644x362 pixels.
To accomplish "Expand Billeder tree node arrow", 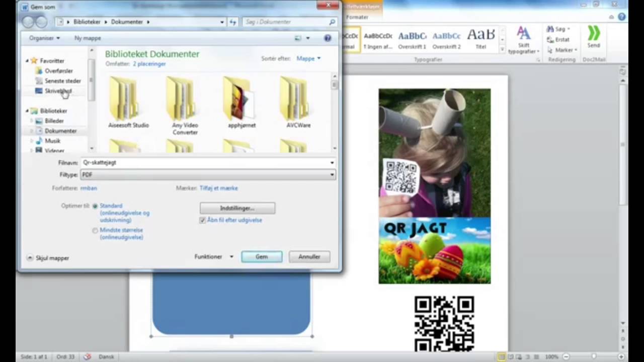I will point(32,121).
